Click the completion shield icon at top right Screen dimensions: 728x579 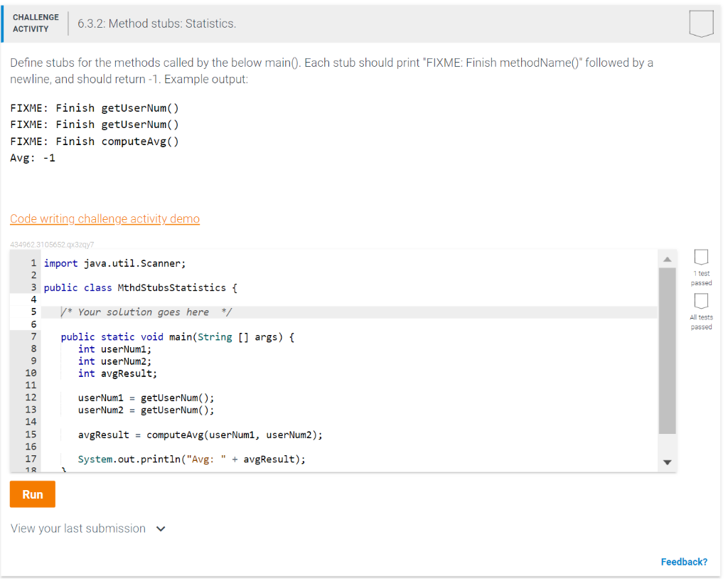[701, 23]
